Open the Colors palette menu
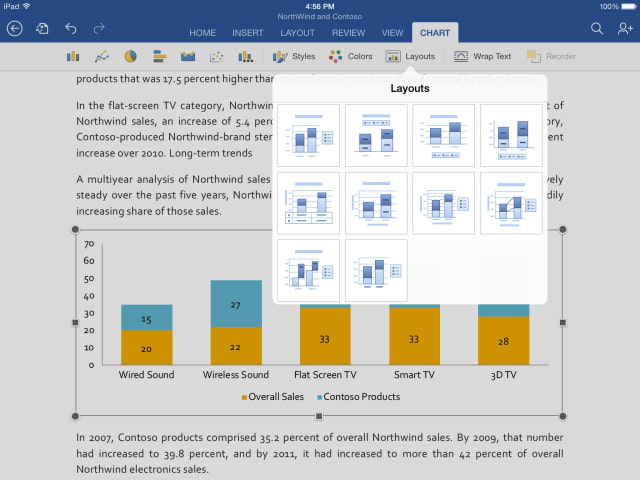This screenshot has width=640, height=480. click(x=351, y=57)
